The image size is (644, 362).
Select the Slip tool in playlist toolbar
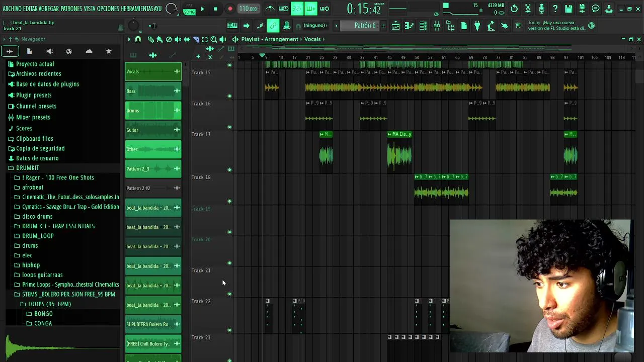pyautogui.click(x=187, y=39)
